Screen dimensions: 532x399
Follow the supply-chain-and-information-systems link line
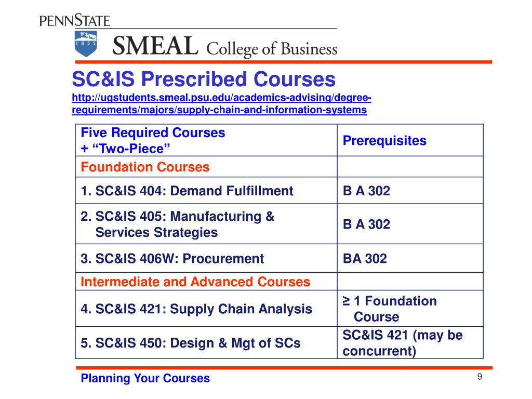click(x=219, y=110)
